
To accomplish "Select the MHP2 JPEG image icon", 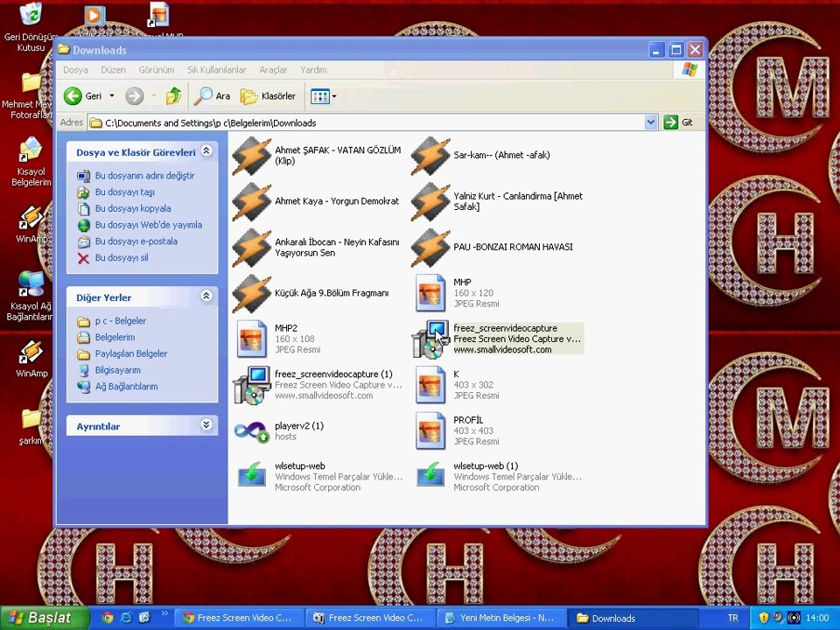I will [x=251, y=339].
